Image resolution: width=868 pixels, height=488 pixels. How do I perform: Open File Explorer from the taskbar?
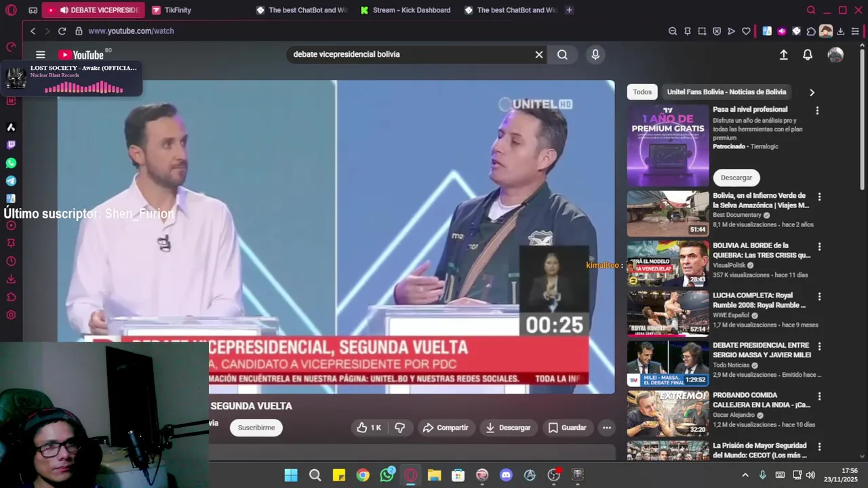(x=434, y=475)
